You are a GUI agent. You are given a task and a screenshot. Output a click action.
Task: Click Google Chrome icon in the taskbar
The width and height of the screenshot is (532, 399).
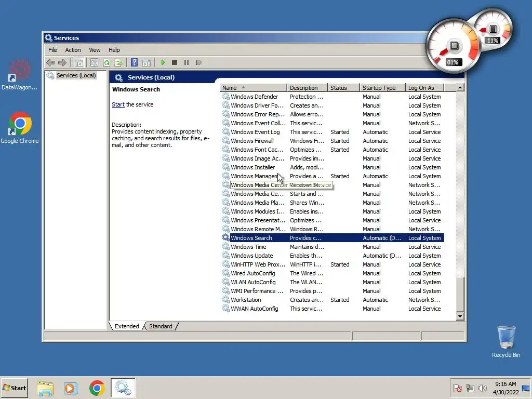click(97, 389)
